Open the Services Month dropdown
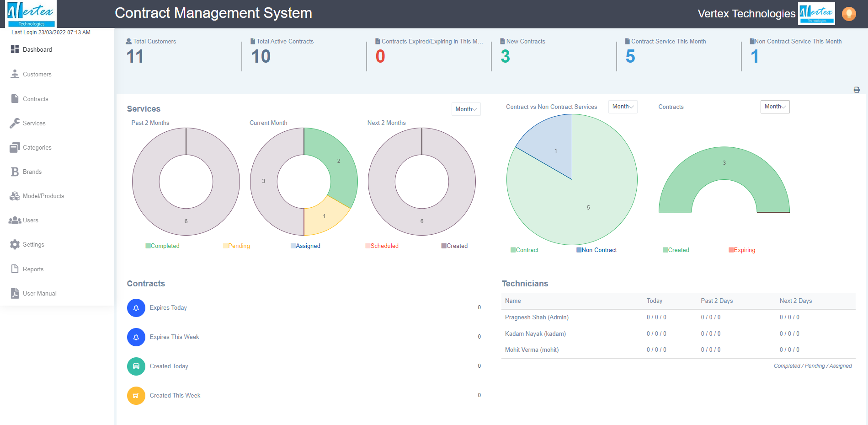The height and width of the screenshot is (425, 868). pyautogui.click(x=466, y=109)
